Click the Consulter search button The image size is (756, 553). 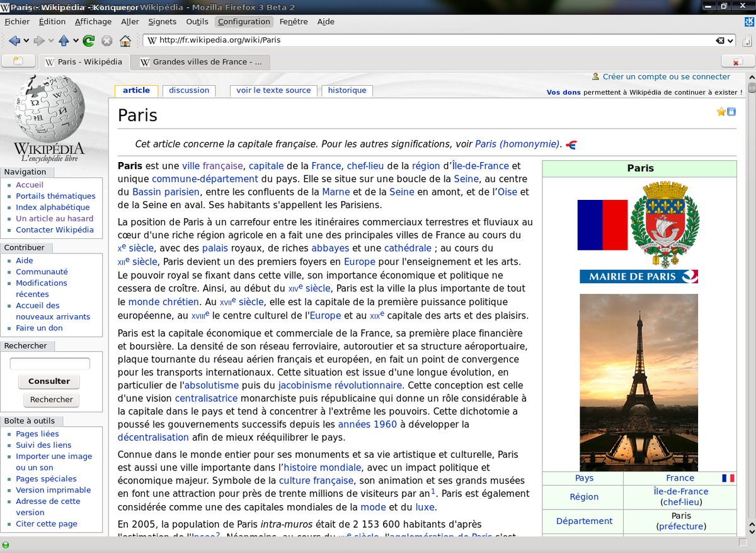point(49,381)
